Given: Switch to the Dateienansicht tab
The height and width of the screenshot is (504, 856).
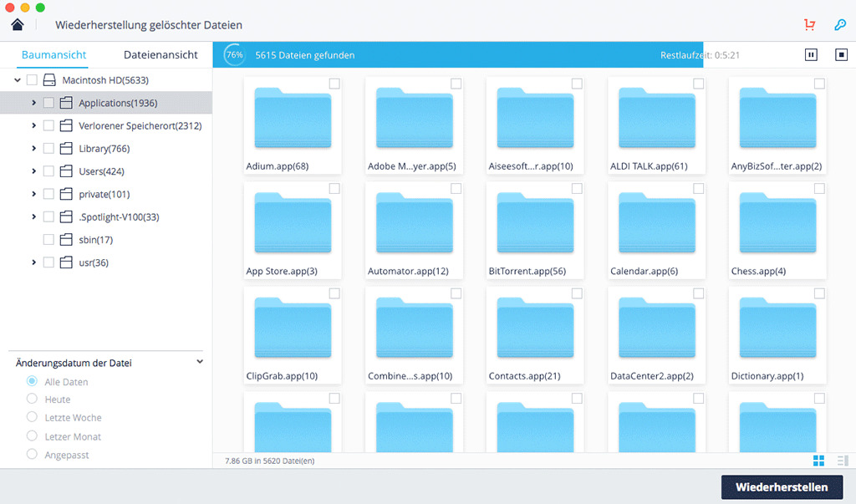Looking at the screenshot, I should (160, 54).
